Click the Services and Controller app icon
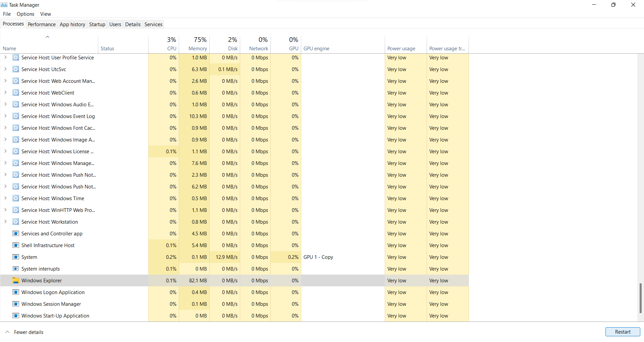Viewport: 644px width, 342px height. tap(15, 234)
